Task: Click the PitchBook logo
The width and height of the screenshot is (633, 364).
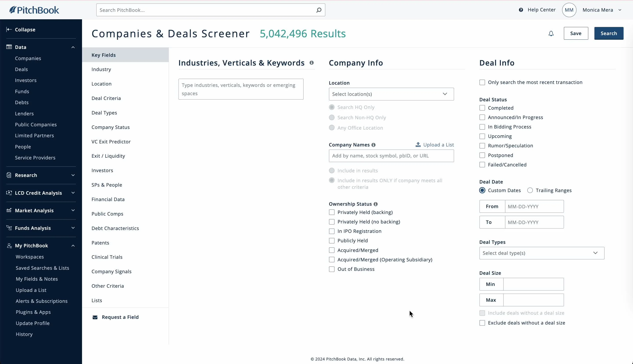Action: (x=34, y=10)
